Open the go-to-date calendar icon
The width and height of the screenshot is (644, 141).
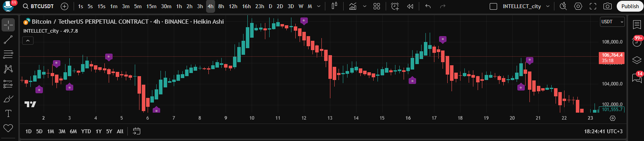136,131
